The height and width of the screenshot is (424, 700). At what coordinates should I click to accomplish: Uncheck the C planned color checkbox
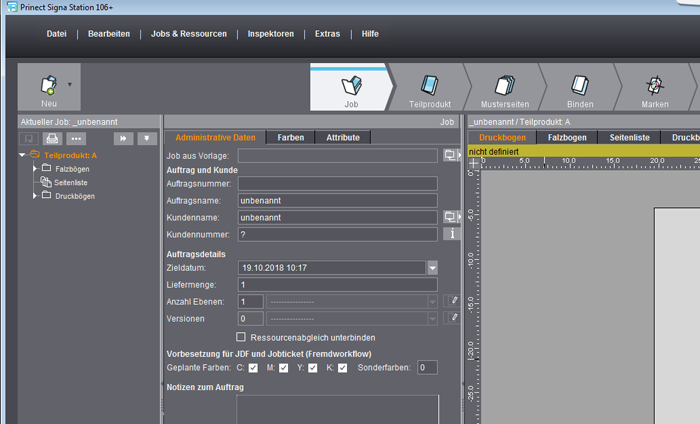(253, 368)
